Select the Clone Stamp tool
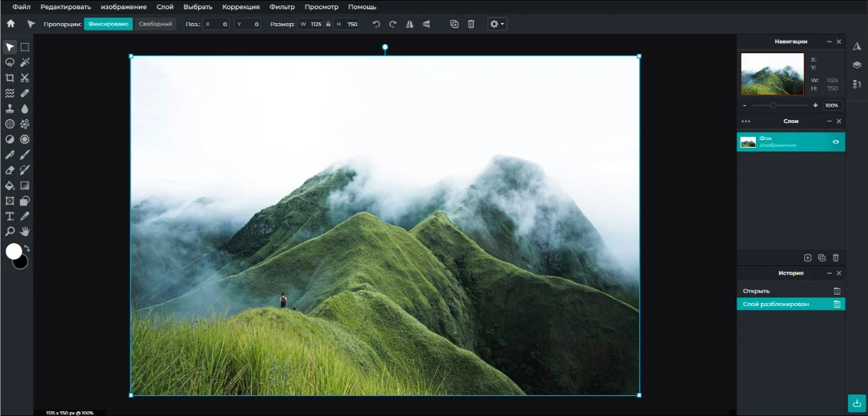This screenshot has width=868, height=416. pos(10,108)
